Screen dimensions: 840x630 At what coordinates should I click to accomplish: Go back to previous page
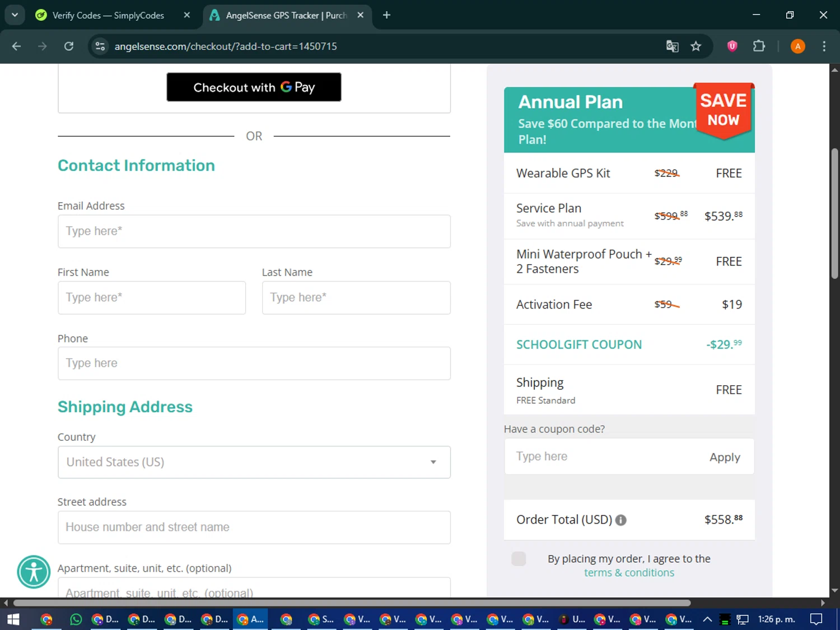click(x=16, y=46)
